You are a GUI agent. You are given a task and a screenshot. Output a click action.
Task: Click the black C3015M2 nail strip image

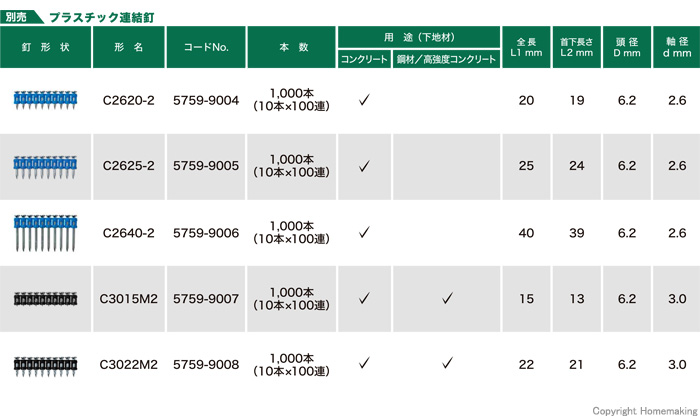(45, 298)
